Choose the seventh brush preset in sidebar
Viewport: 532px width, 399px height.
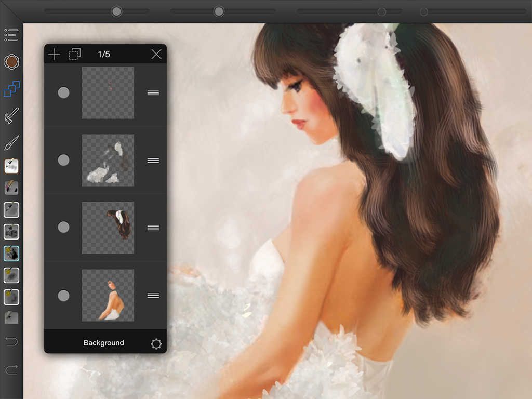pyautogui.click(x=11, y=297)
